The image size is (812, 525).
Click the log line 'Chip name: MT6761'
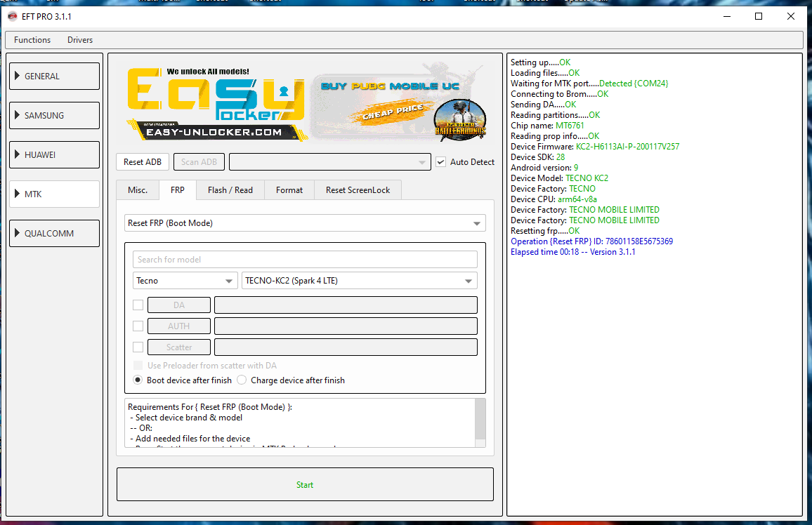[547, 126]
